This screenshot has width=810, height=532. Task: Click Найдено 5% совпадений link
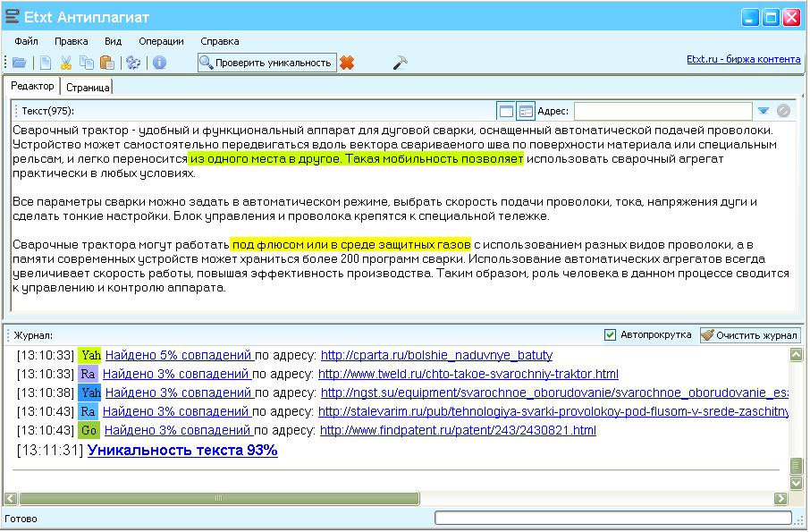[179, 355]
